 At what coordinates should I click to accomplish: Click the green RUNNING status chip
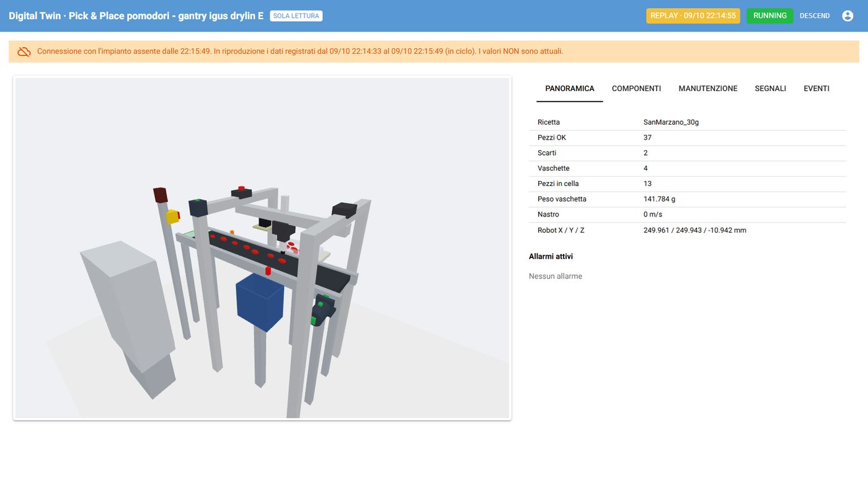770,16
